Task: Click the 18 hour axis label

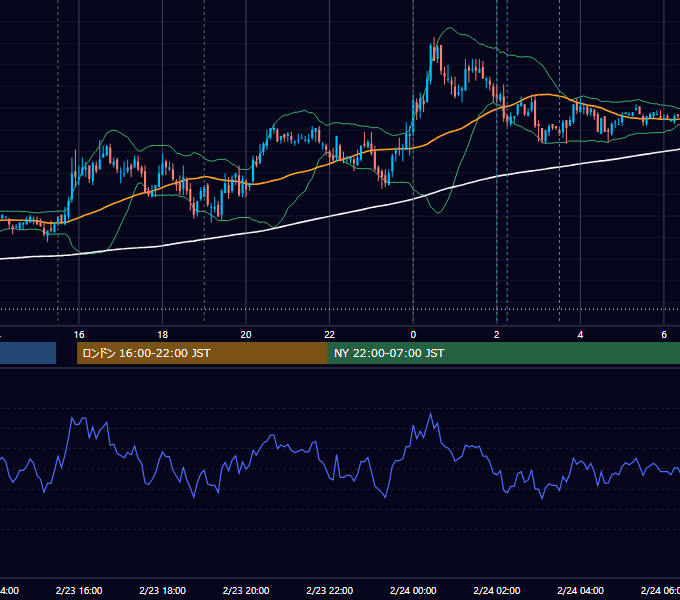Action: [163, 335]
